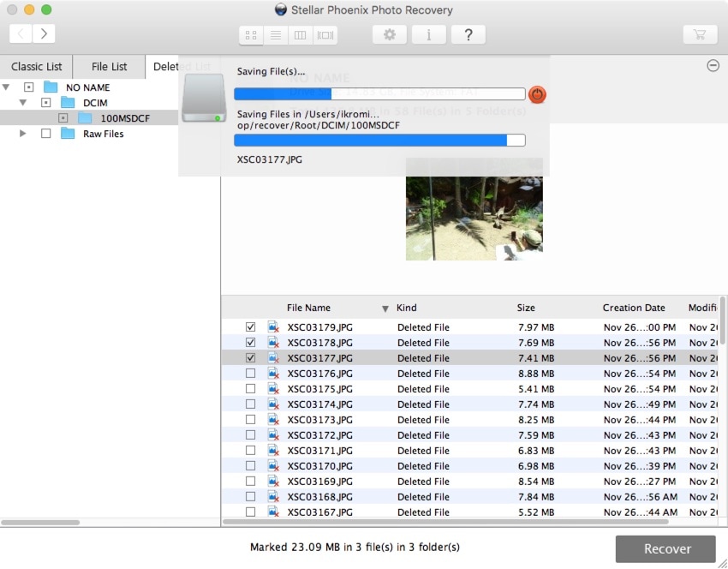Click the DCIM folder icon

(68, 102)
